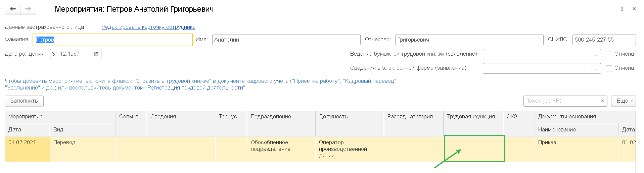This screenshot has height=173, width=644.
Task: Open Редактировать карточку сотрудника link
Action: pos(148,27)
